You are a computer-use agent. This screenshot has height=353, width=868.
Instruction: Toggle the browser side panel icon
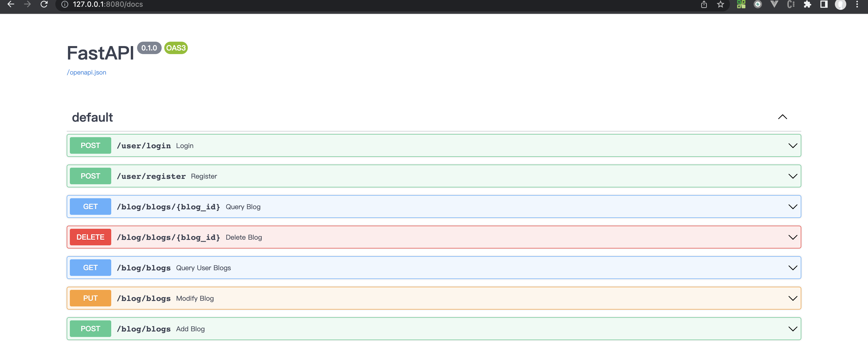coord(824,4)
